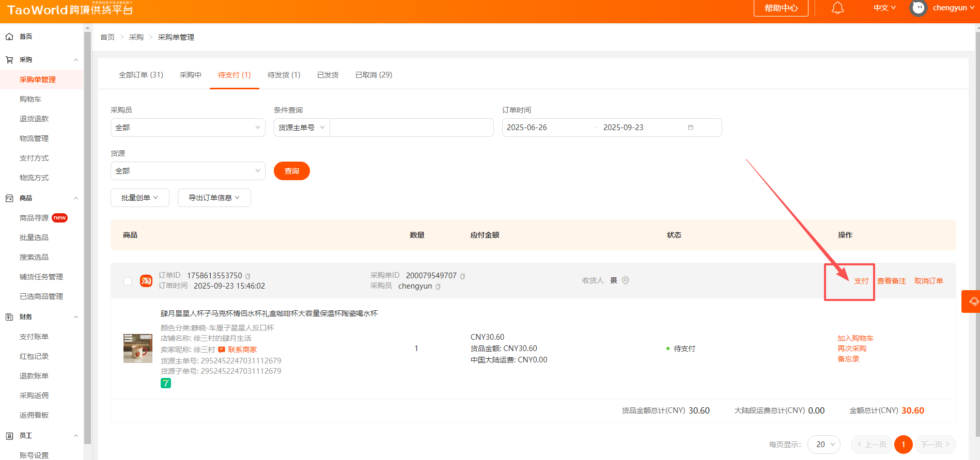Click the mug product thumbnail
The image size is (980, 460).
tap(138, 348)
